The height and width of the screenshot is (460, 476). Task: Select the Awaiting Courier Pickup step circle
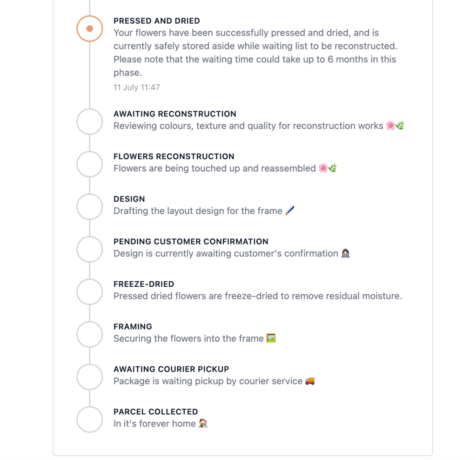click(89, 377)
